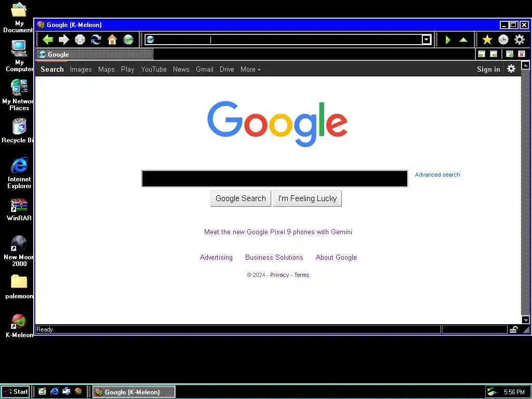Close current tab with red X icon
The image size is (532, 399).
click(522, 54)
